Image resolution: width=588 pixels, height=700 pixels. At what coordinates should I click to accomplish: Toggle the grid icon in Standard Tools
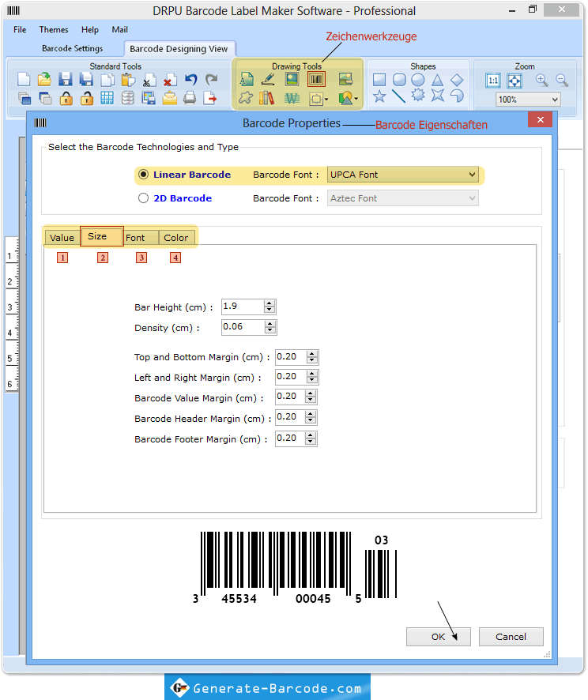pyautogui.click(x=107, y=98)
